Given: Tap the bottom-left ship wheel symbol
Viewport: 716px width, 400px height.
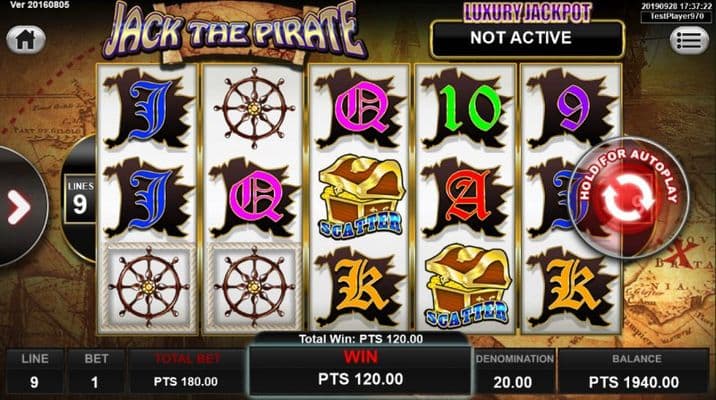Looking at the screenshot, I should point(148,287).
